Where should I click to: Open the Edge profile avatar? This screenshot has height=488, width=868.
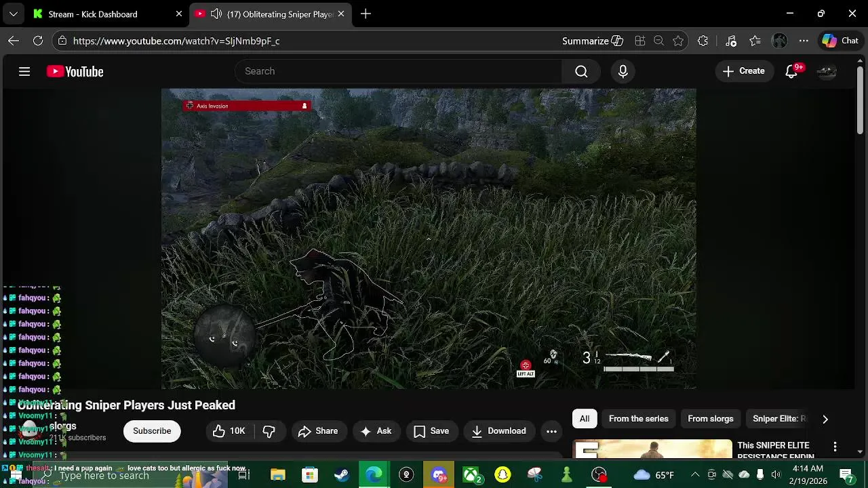779,41
